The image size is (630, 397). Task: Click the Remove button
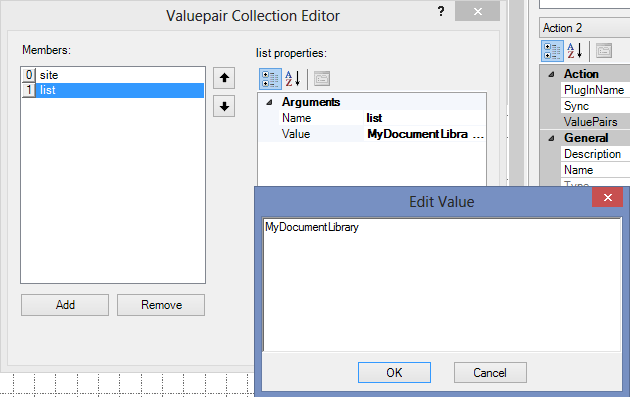coord(161,305)
